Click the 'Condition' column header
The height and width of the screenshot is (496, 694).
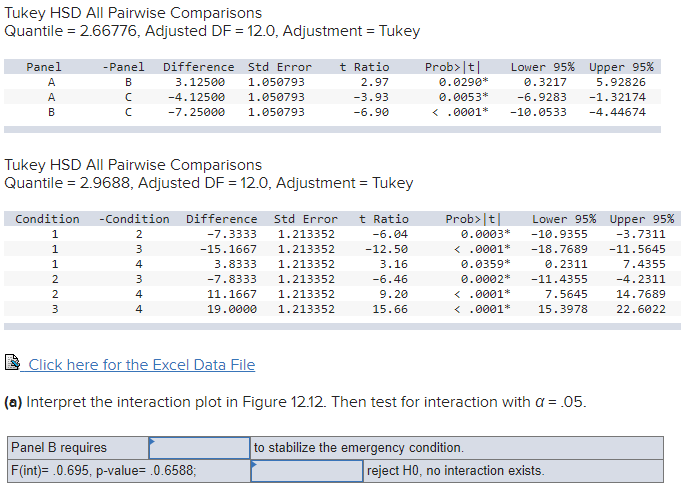(47, 219)
